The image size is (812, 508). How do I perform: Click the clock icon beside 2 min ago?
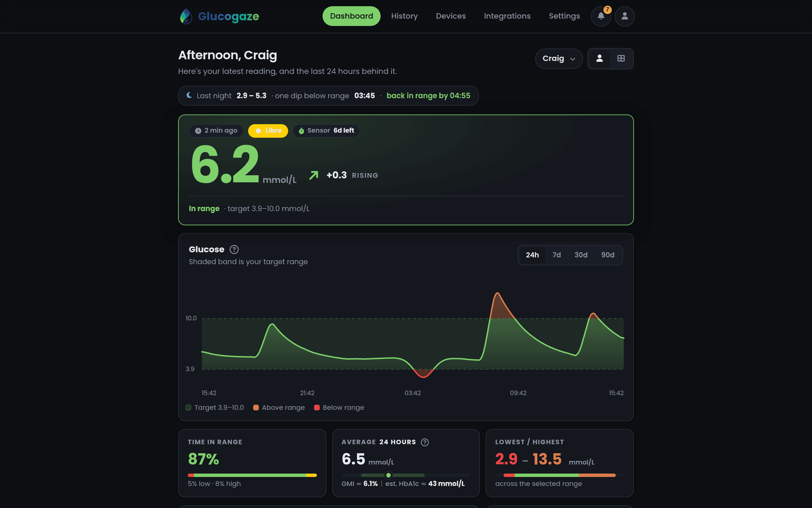(198, 131)
